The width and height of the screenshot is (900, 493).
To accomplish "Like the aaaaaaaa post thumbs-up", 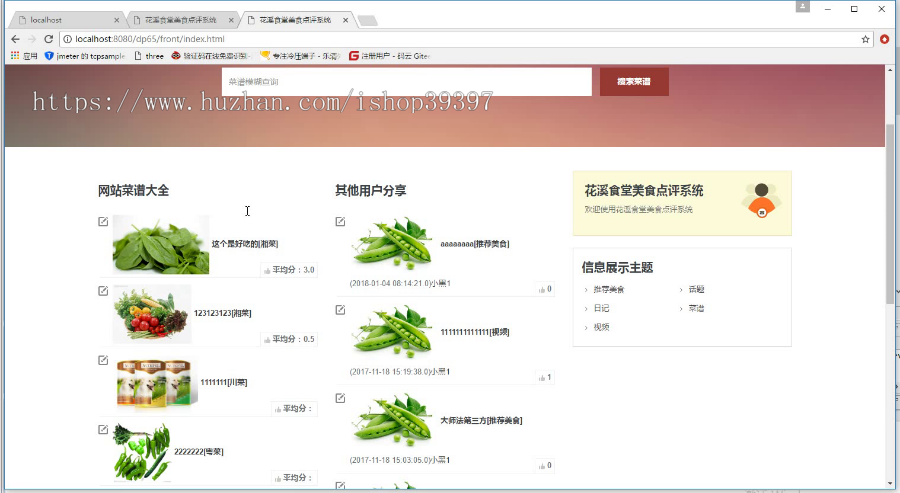I will click(x=542, y=290).
